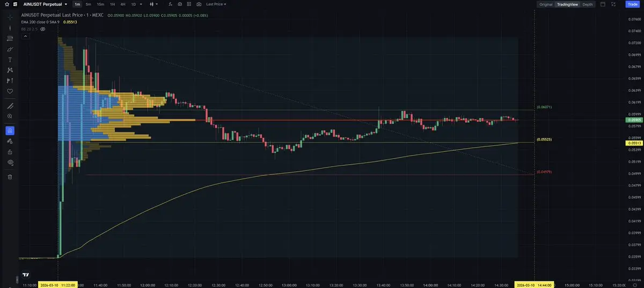The image size is (644, 288).
Task: Switch to the 1H timeframe
Action: [112, 4]
